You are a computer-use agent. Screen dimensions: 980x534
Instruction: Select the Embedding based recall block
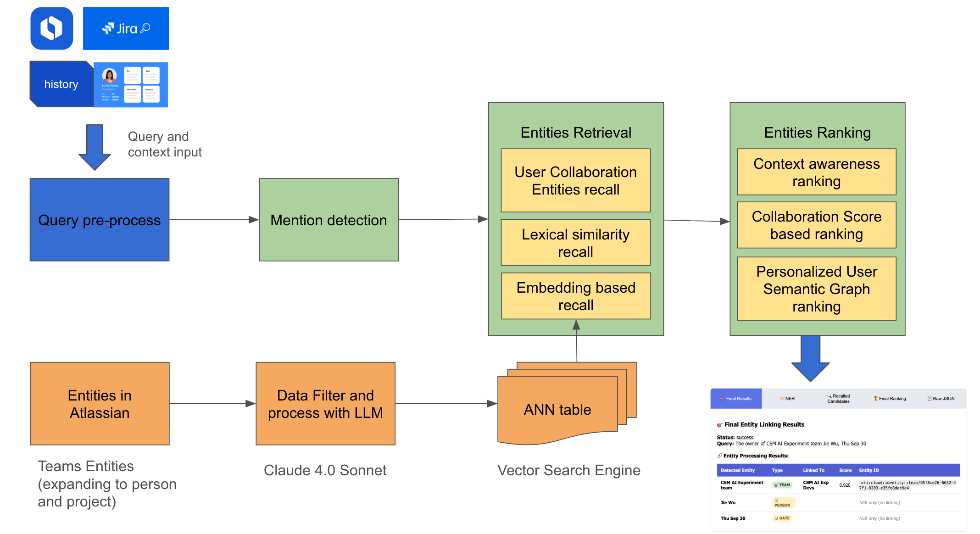(x=576, y=296)
